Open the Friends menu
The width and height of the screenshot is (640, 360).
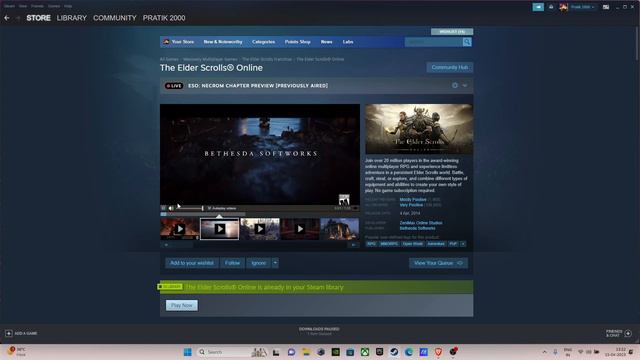tap(37, 6)
